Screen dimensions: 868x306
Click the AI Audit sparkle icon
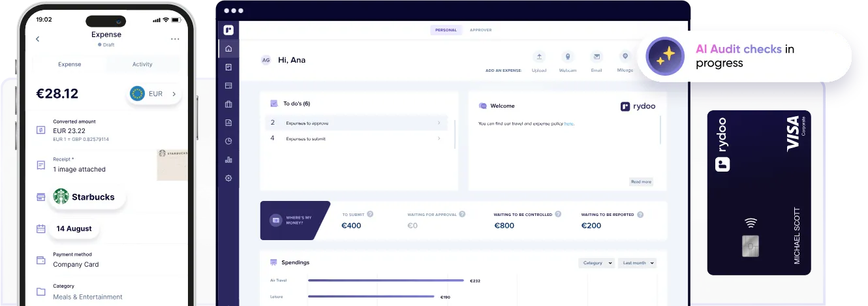point(664,56)
